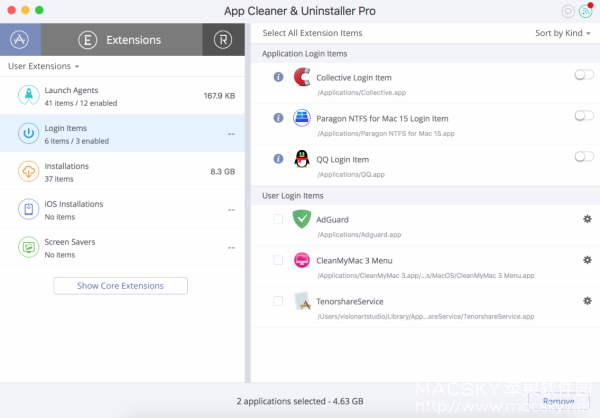
Task: Open the Sort by Kind dropdown
Action: [562, 33]
